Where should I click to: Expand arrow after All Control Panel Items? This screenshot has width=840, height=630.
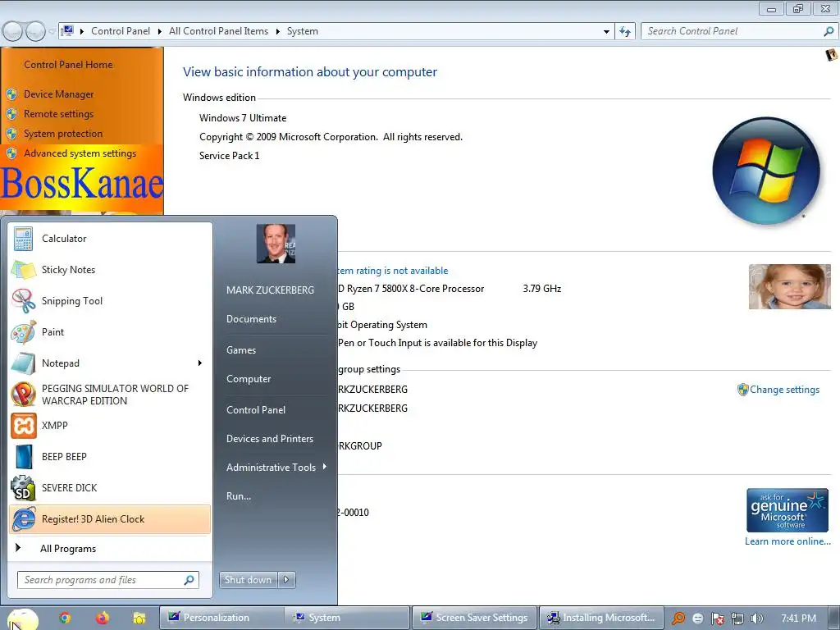pos(277,31)
